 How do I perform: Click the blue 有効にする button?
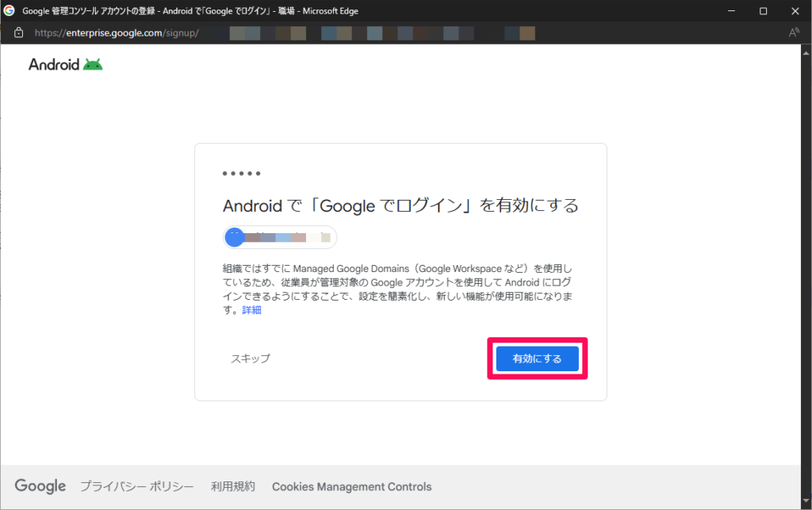537,359
